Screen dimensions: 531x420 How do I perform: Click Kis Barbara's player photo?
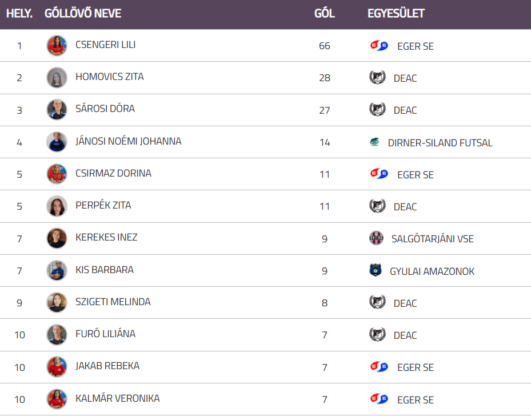[57, 270]
